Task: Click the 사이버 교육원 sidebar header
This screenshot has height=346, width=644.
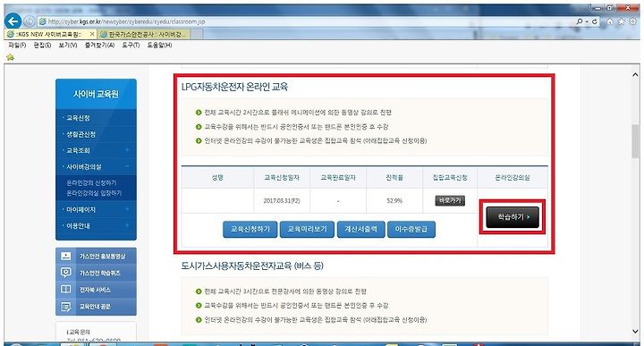Action: 96,94
